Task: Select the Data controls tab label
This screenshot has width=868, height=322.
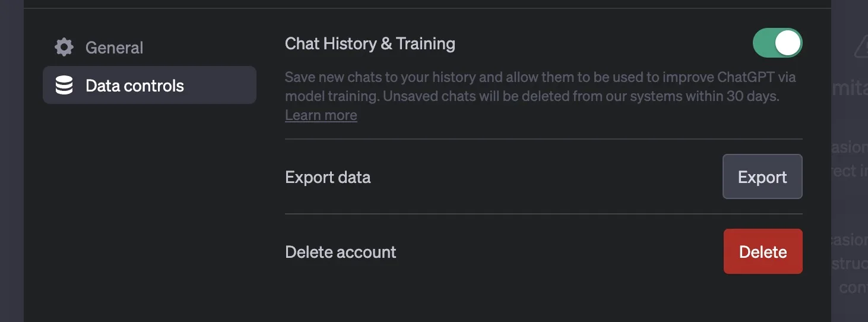Action: [135, 86]
